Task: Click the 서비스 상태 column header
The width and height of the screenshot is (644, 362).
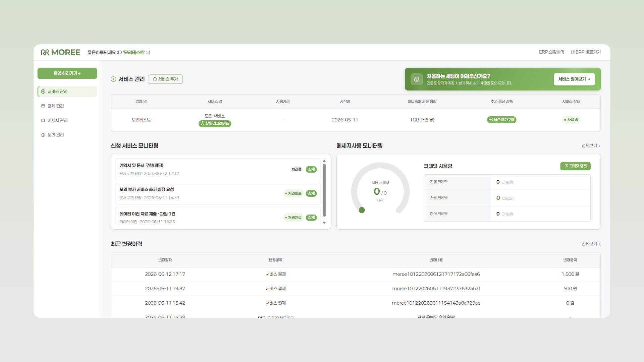Action: (x=571, y=101)
